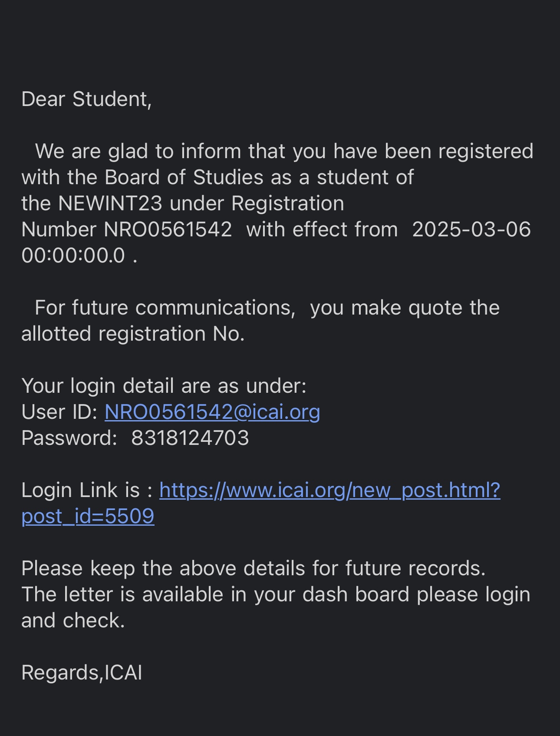Select the password number 8318124703
Image resolution: width=560 pixels, height=736 pixels.
[190, 438]
